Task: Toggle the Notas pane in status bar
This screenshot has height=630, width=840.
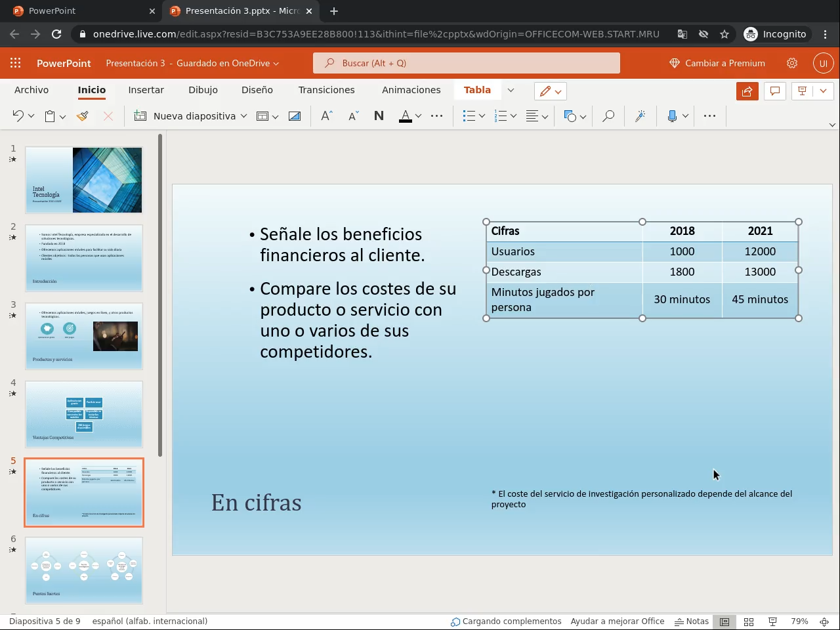Action: point(692,621)
